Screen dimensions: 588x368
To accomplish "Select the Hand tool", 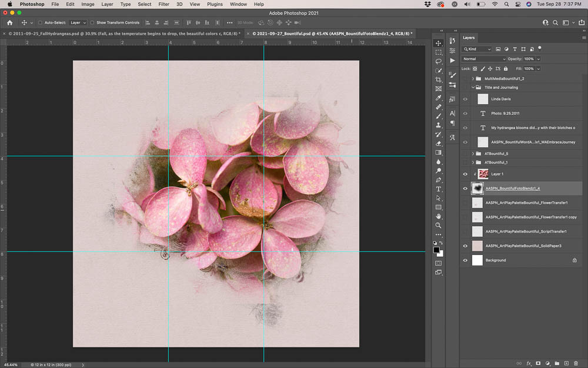I will click(438, 216).
